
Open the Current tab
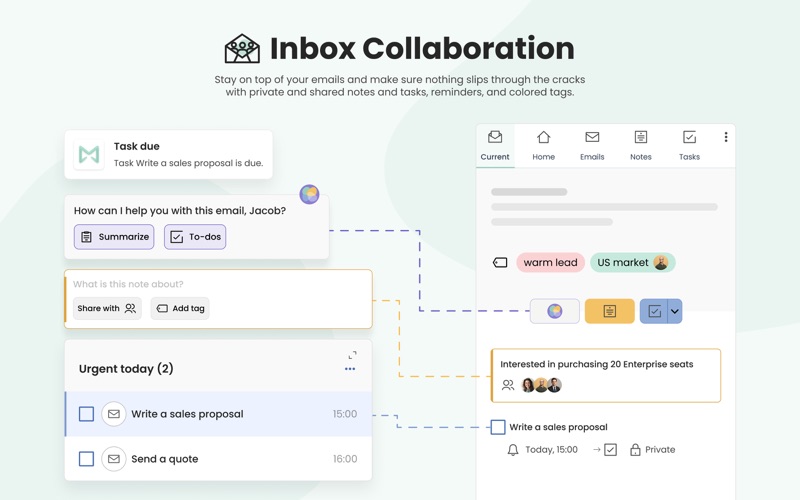click(x=495, y=146)
